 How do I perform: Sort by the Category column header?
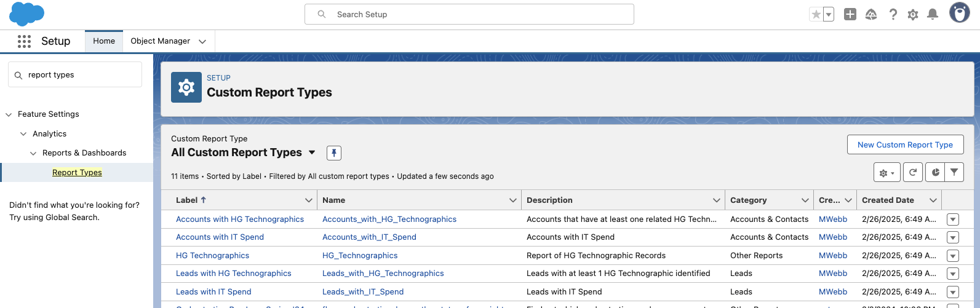(748, 200)
